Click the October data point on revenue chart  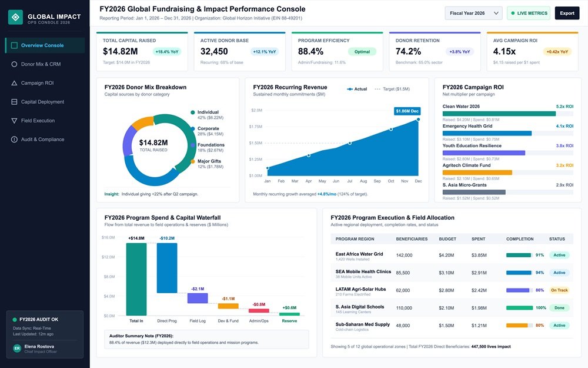[x=391, y=129]
